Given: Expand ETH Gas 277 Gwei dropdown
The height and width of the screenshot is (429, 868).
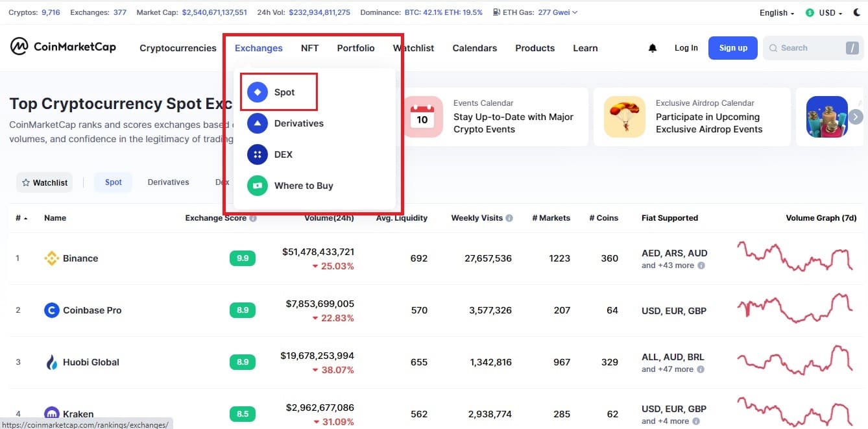Looking at the screenshot, I should pyautogui.click(x=558, y=12).
